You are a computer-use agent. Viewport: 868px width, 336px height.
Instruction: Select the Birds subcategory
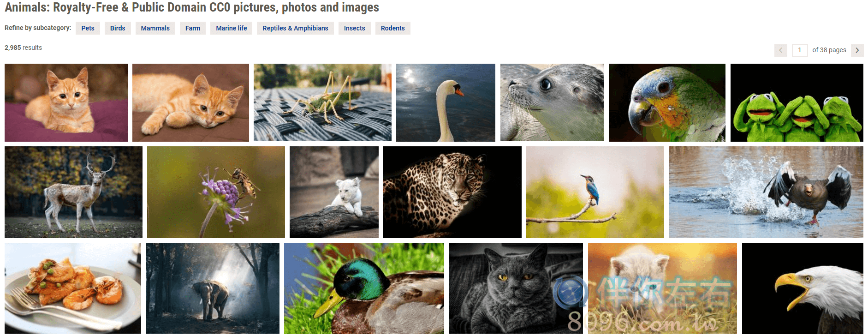click(118, 28)
